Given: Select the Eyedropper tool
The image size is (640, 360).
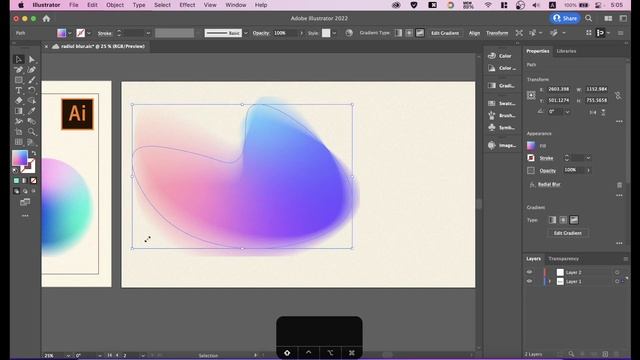Looking at the screenshot, I should [x=32, y=111].
